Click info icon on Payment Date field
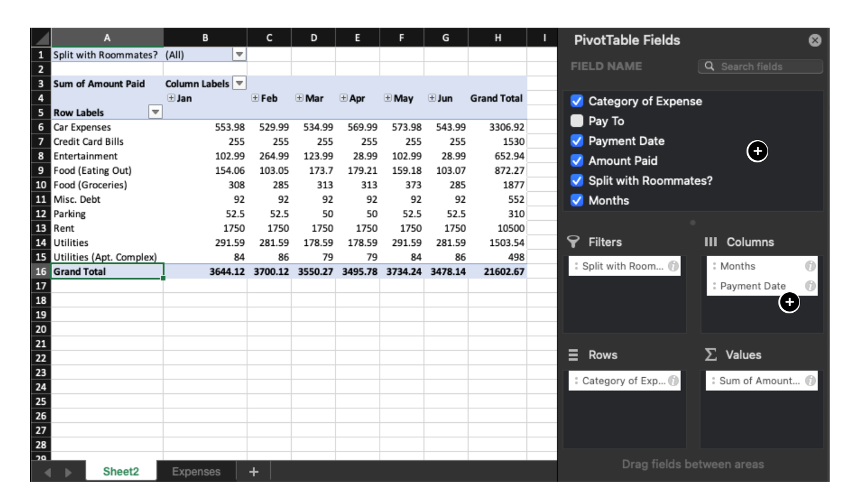850x504 pixels. 810,286
